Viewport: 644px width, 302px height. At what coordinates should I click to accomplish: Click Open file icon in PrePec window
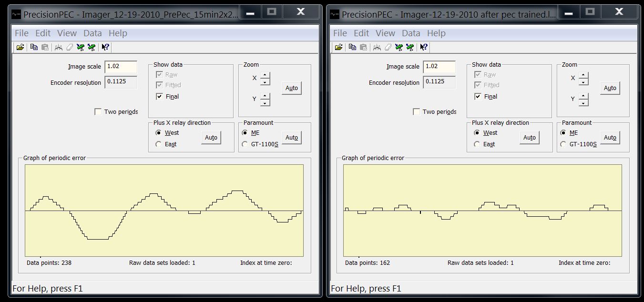click(x=20, y=47)
